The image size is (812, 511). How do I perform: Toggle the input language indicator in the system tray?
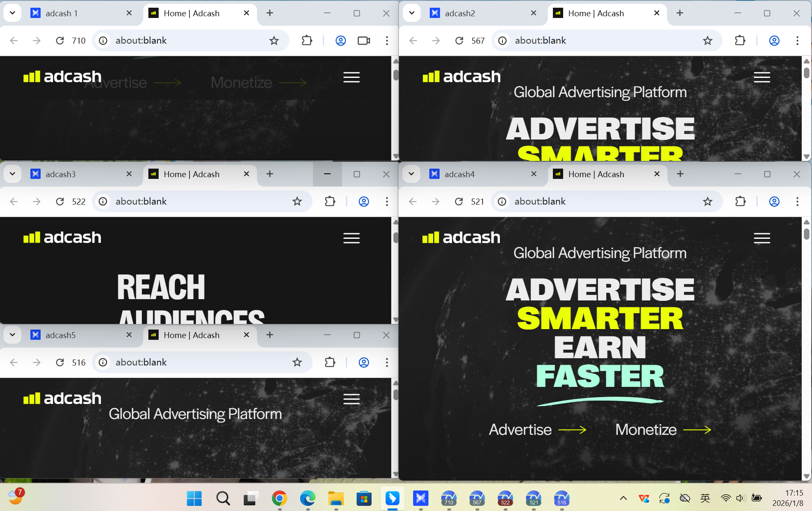click(x=705, y=498)
